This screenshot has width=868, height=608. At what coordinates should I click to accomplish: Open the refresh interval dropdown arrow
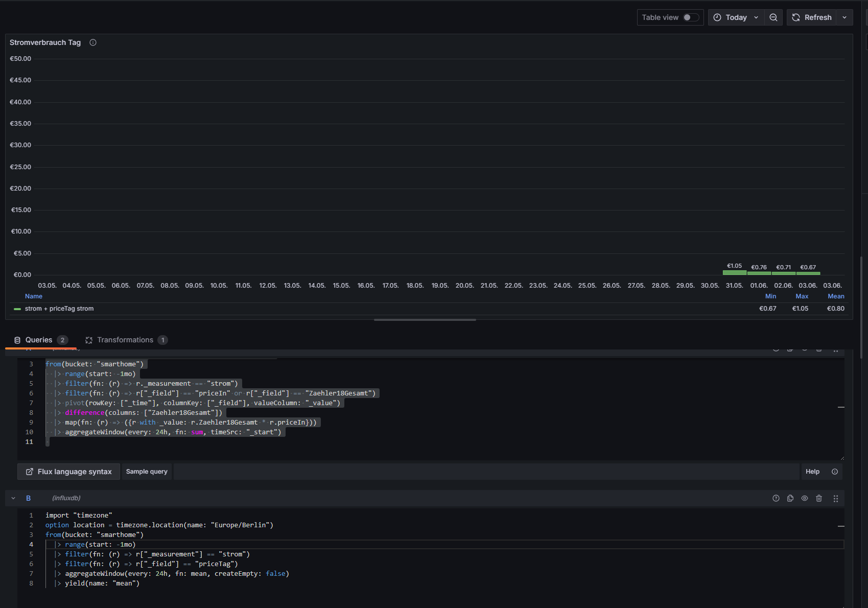point(844,17)
